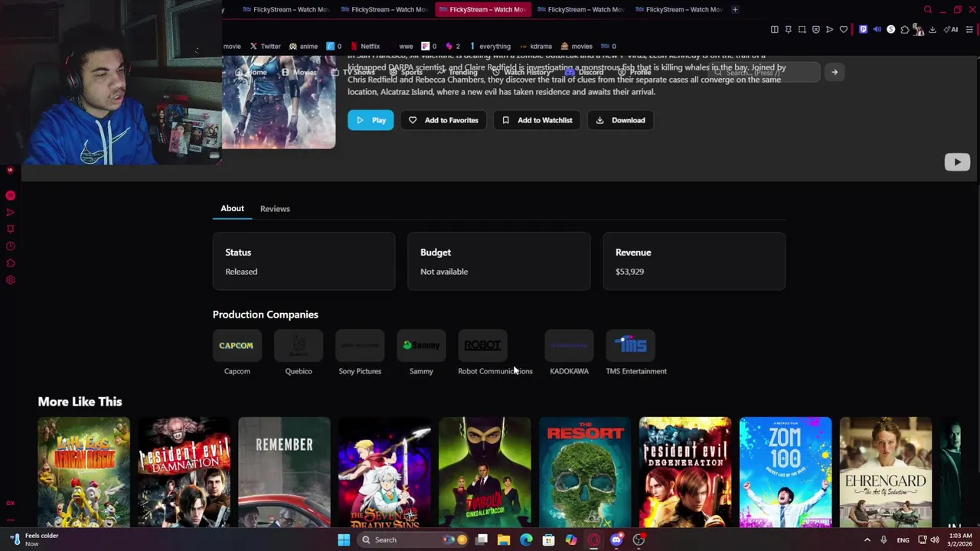Open The Seven Deadly Sins poster
The image size is (980, 551).
[384, 472]
